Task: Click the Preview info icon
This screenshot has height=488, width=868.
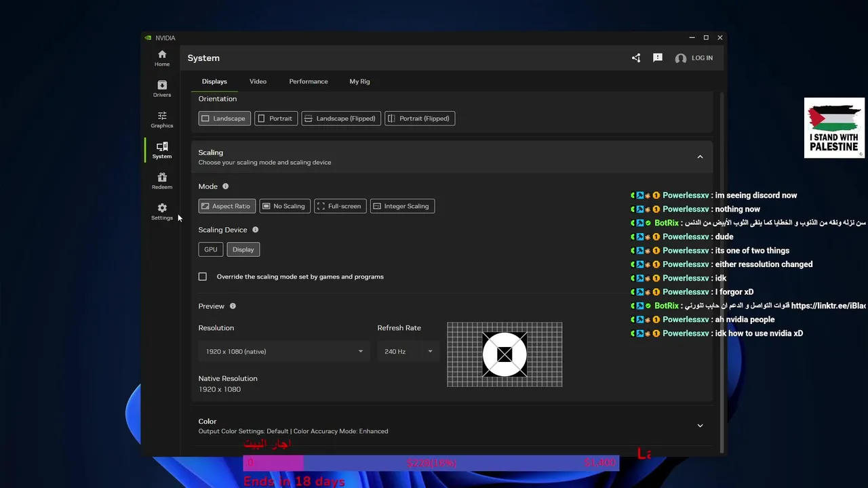Action: pyautogui.click(x=233, y=306)
